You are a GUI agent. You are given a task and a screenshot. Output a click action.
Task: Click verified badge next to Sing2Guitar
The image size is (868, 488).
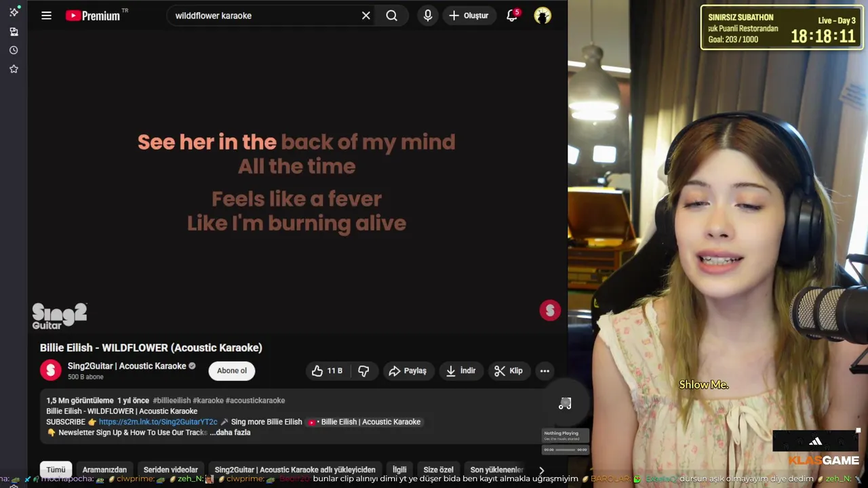click(192, 366)
